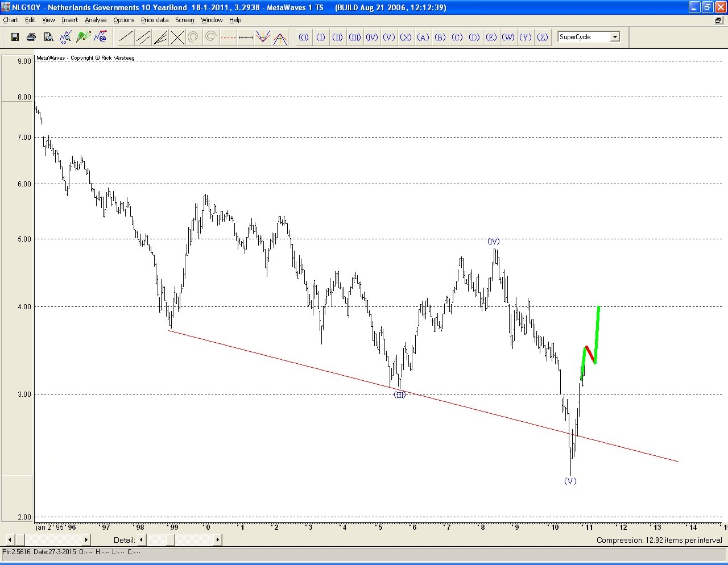
Task: Select the crossed lines tool
Action: click(x=177, y=38)
